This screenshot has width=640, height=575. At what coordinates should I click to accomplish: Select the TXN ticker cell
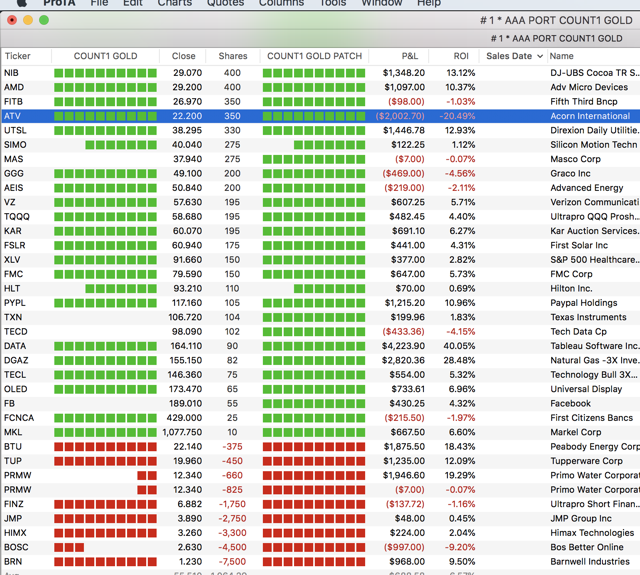[x=13, y=317]
